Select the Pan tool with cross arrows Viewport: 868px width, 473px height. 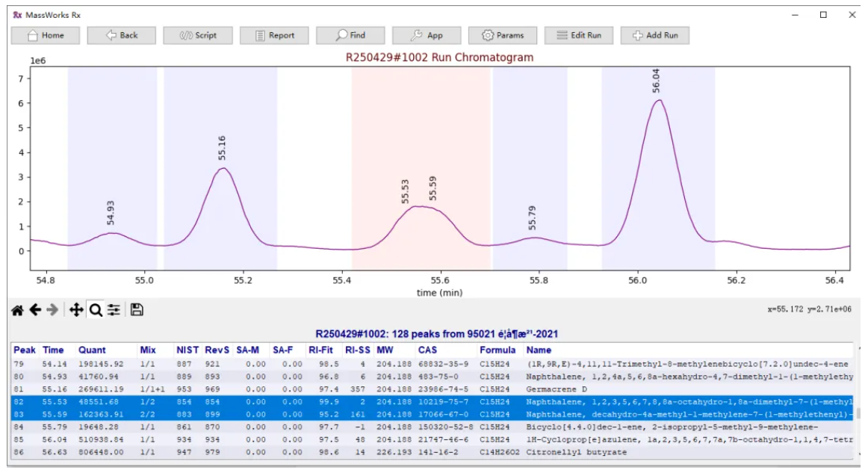(76, 309)
